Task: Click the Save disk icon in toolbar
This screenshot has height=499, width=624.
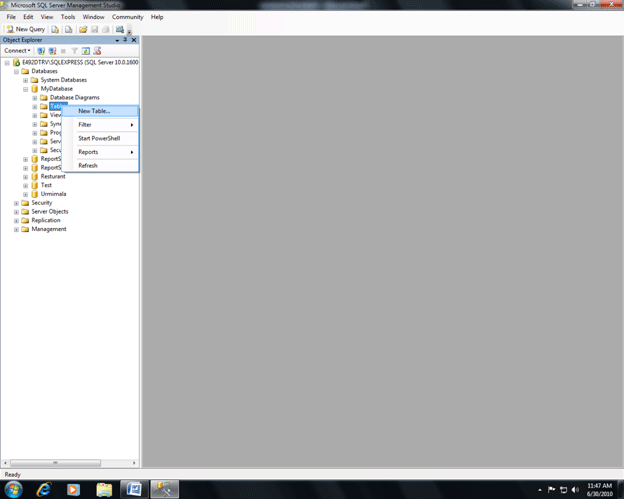Action: [95, 29]
